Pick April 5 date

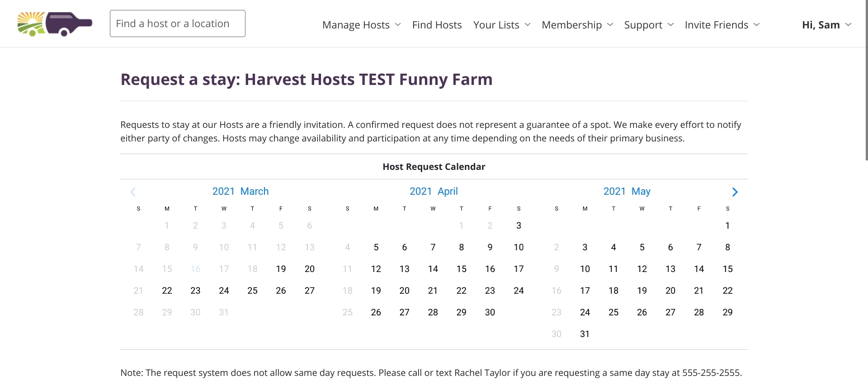(x=376, y=247)
